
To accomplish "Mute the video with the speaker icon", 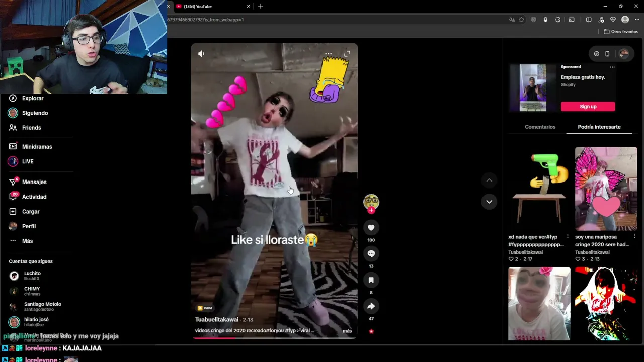I will click(201, 54).
